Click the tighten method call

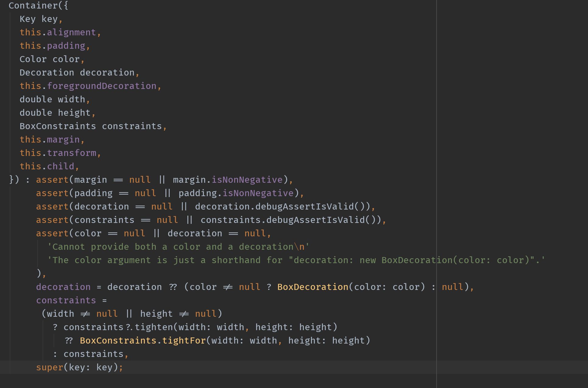[x=154, y=327]
